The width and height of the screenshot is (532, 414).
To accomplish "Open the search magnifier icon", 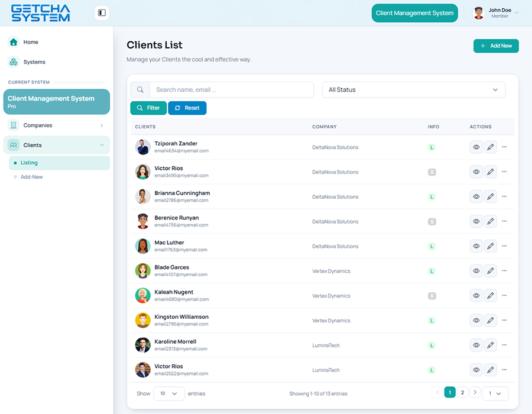I will point(140,89).
